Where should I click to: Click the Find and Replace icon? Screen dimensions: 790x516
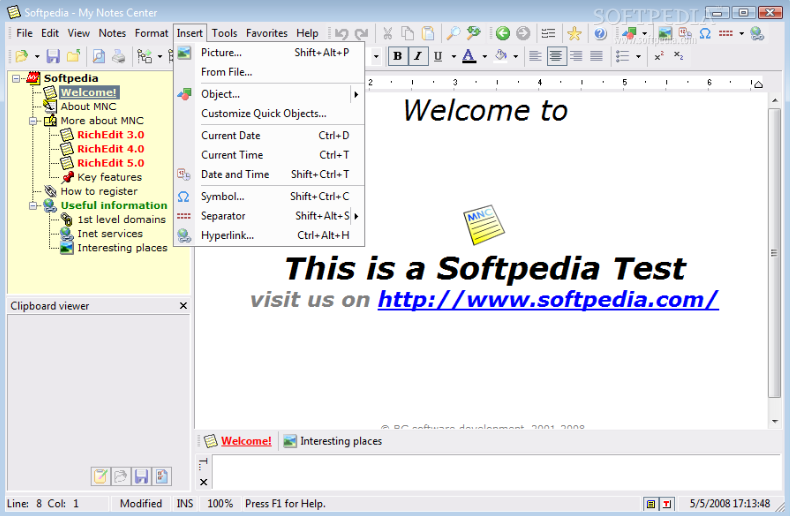(x=473, y=34)
